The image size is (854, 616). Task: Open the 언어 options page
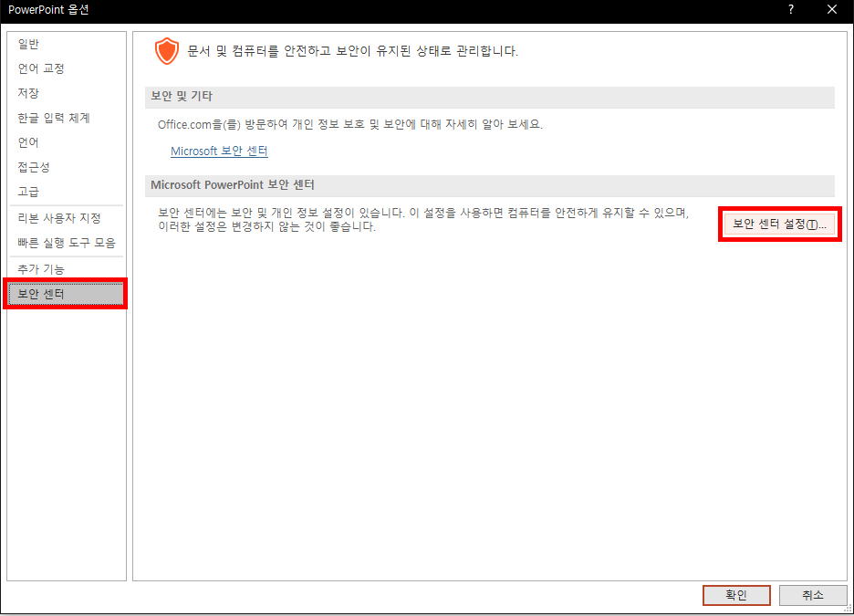(29, 142)
